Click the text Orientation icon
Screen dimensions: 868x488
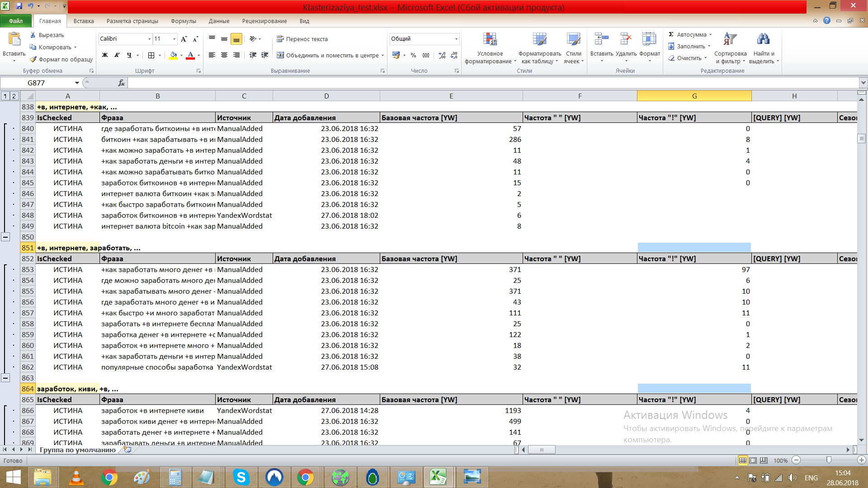click(253, 39)
